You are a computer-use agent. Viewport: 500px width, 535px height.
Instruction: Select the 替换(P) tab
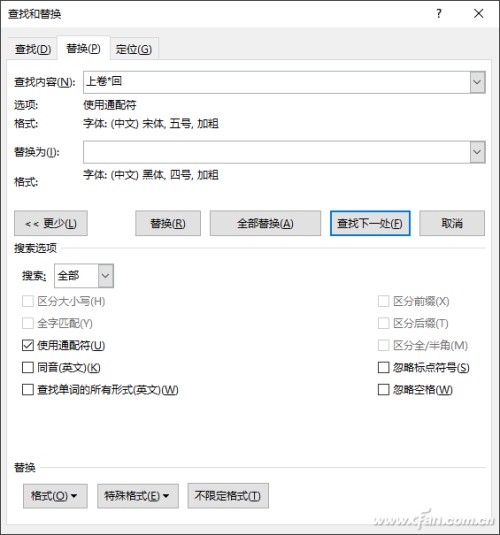coord(83,48)
